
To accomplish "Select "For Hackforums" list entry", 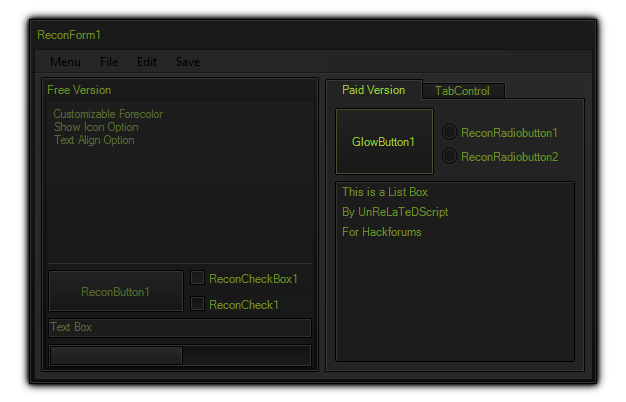I will pos(382,232).
